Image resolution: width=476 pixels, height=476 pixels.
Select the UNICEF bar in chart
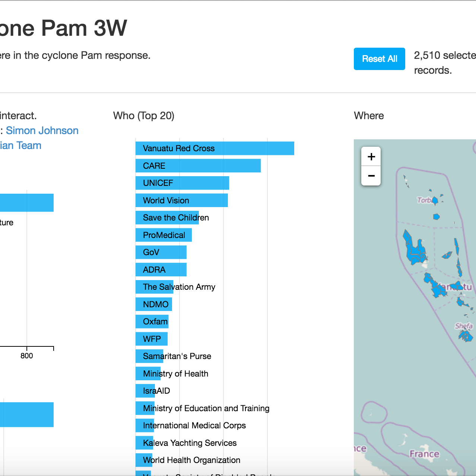coord(182,183)
